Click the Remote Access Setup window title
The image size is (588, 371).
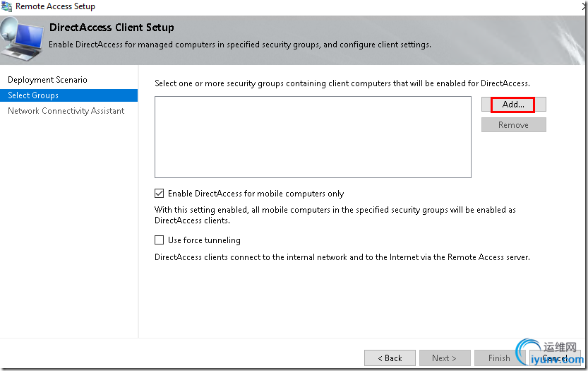55,6
